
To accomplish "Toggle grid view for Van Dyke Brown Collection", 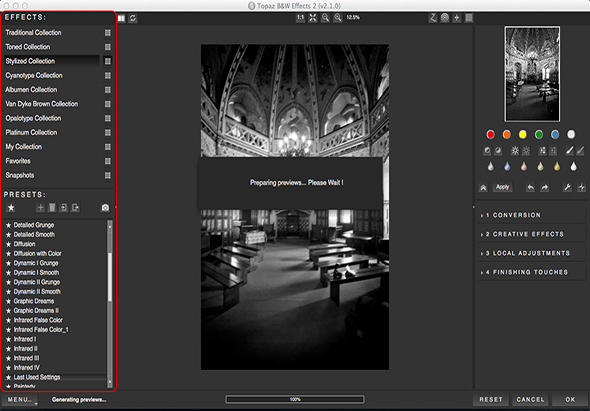I will pos(108,104).
